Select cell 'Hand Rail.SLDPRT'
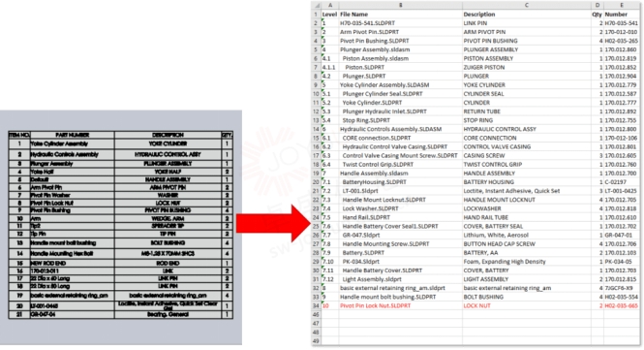Screen dimensions: 644x350 point(401,217)
